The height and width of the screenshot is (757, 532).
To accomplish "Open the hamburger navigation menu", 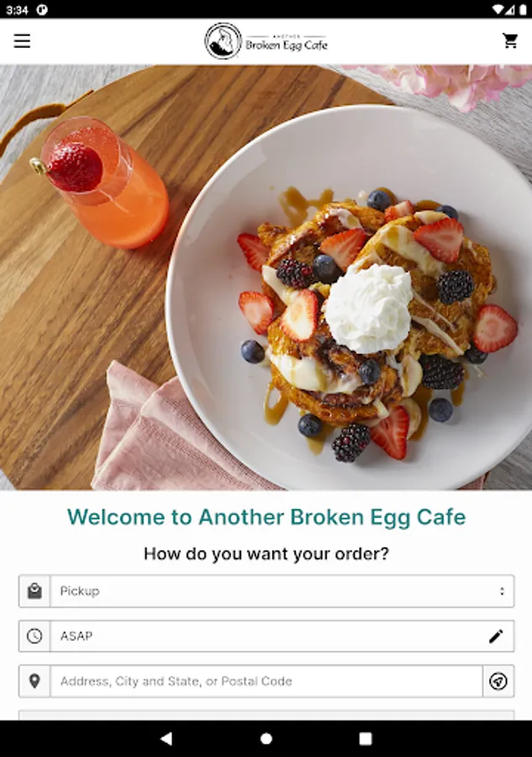I will 22,41.
